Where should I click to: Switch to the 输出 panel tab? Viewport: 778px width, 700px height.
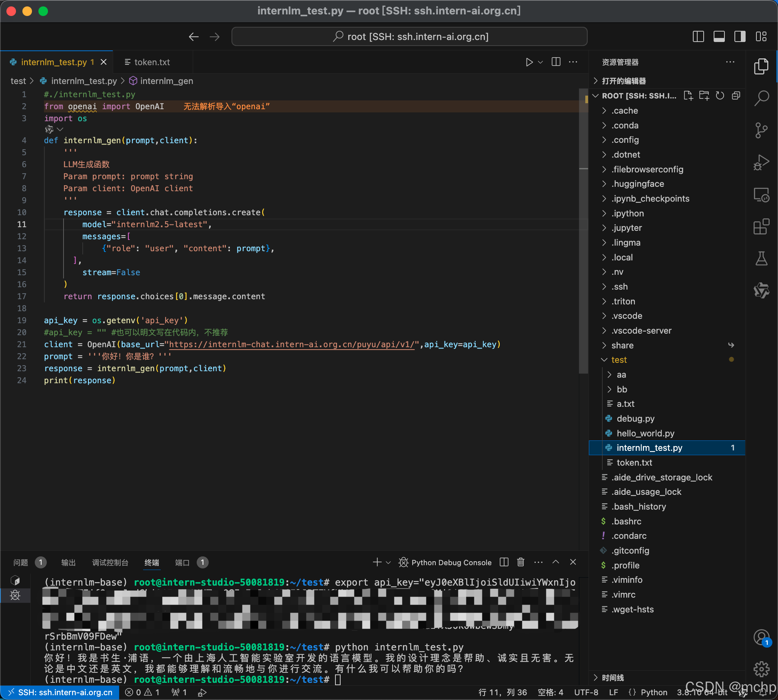[x=68, y=562]
